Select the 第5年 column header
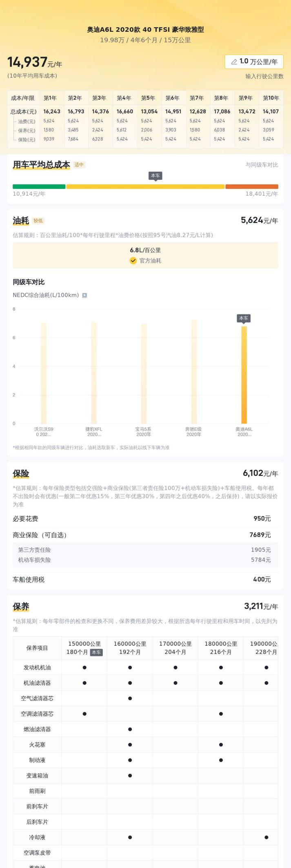The image size is (291, 868). (148, 98)
